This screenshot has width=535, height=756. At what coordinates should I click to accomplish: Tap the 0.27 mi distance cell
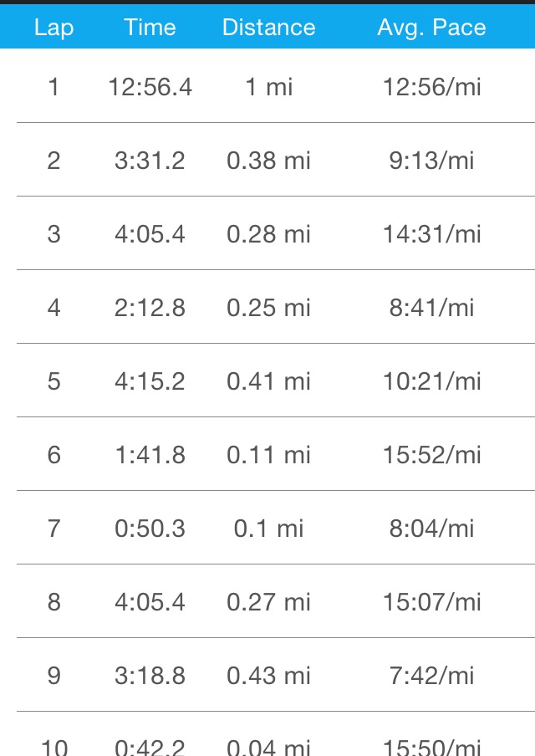[268, 602]
